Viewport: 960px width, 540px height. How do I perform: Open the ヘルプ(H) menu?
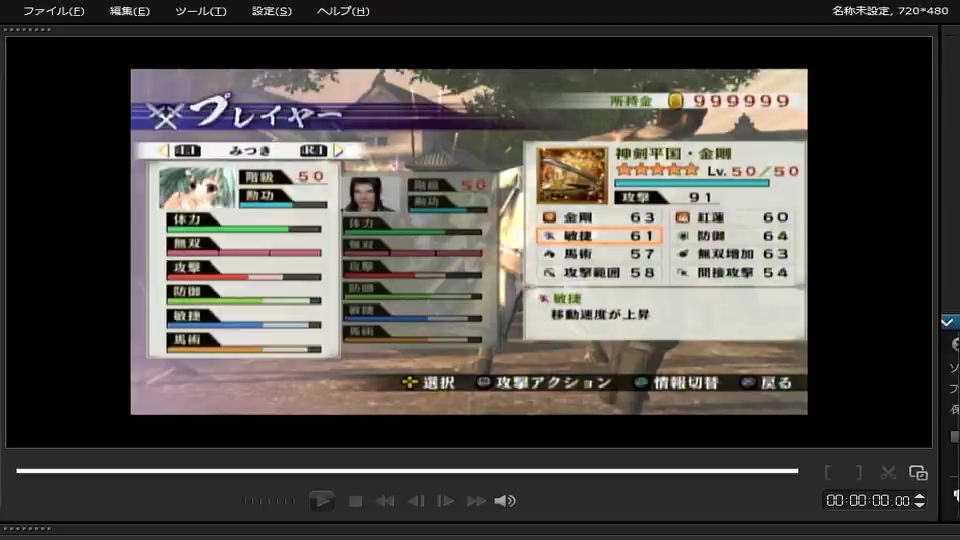pyautogui.click(x=343, y=11)
